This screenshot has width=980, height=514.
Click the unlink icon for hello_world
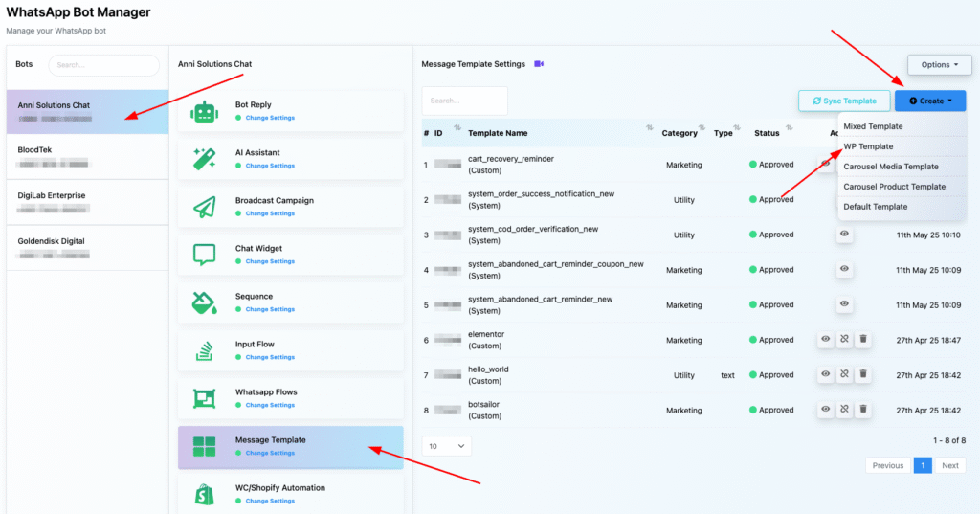(844, 374)
